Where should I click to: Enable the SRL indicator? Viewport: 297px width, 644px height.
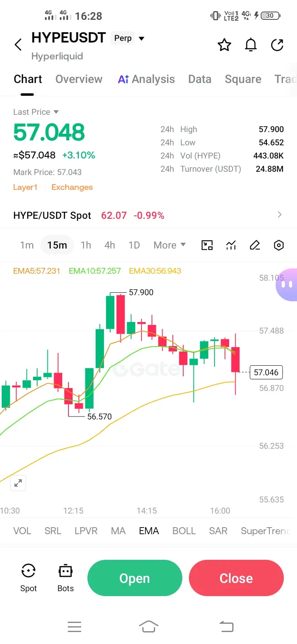(x=53, y=531)
